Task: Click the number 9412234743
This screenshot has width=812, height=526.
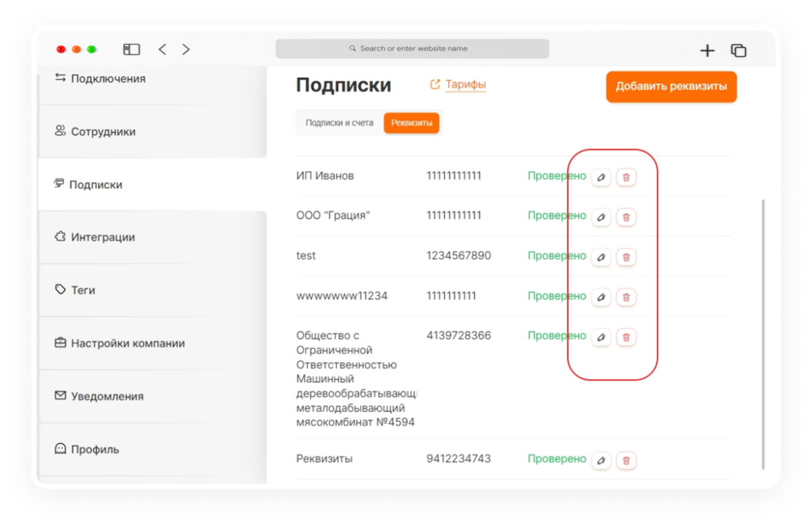Action: [x=459, y=458]
